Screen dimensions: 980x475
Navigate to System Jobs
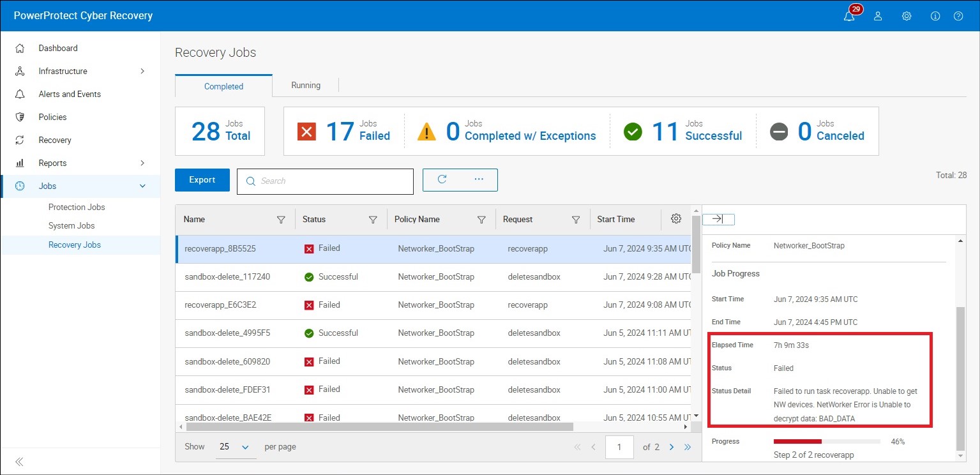[72, 225]
